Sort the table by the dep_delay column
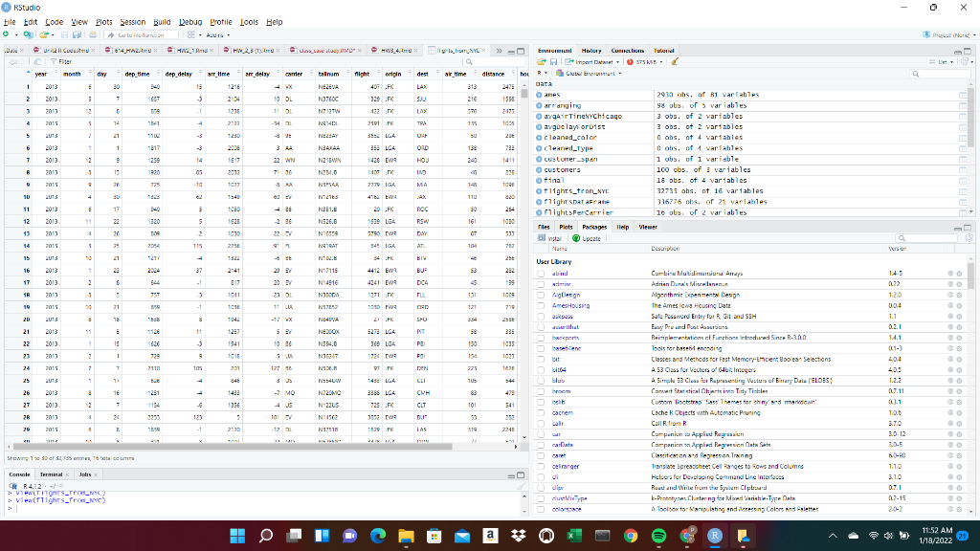This screenshot has width=980, height=551. pos(179,73)
